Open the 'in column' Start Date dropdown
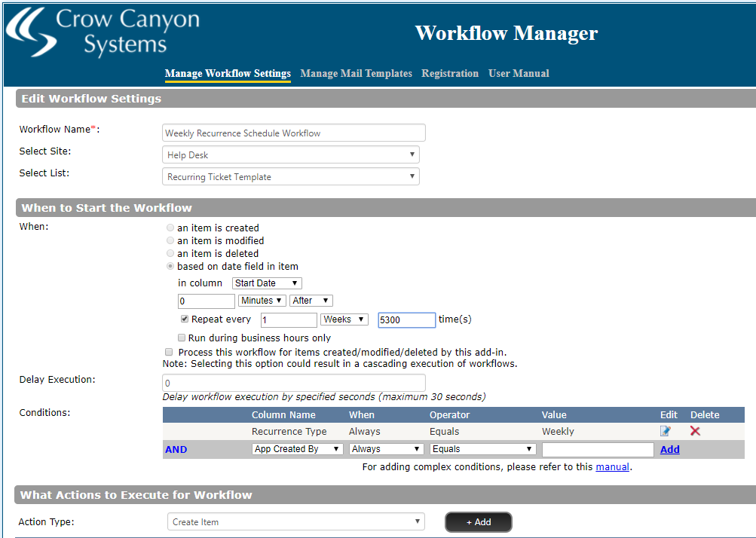The image size is (756, 538). pos(267,283)
